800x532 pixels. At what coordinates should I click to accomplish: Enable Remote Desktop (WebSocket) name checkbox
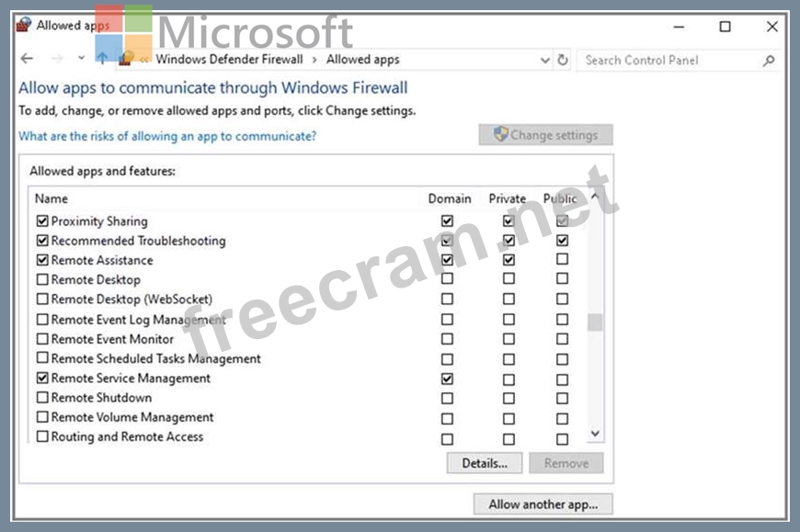click(42, 300)
